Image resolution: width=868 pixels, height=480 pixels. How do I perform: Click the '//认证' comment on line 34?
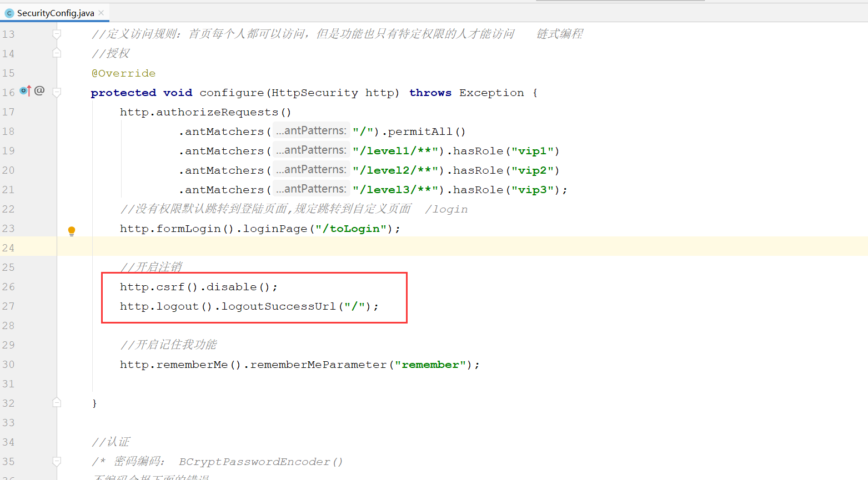coord(111,442)
